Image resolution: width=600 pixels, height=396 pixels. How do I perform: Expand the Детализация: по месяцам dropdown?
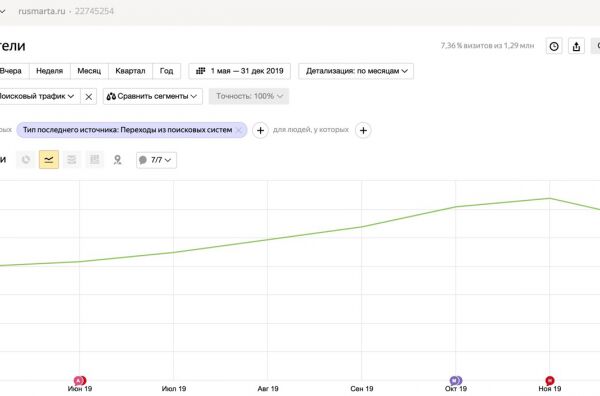tap(356, 71)
